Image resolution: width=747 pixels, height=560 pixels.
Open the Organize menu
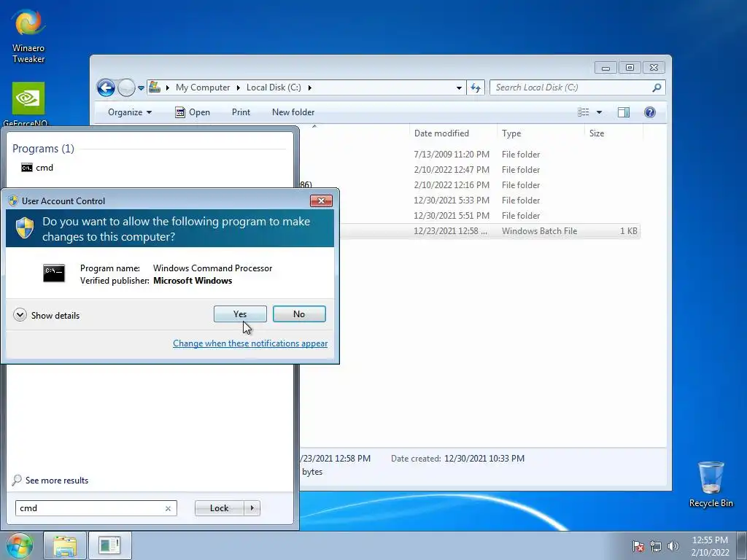tap(130, 112)
